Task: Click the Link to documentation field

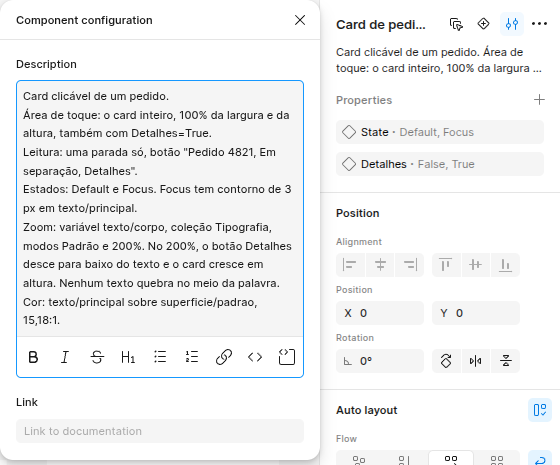Action: point(160,431)
